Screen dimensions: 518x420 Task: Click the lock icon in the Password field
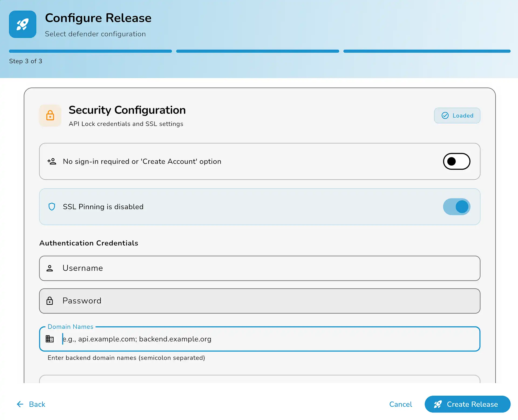(x=50, y=301)
